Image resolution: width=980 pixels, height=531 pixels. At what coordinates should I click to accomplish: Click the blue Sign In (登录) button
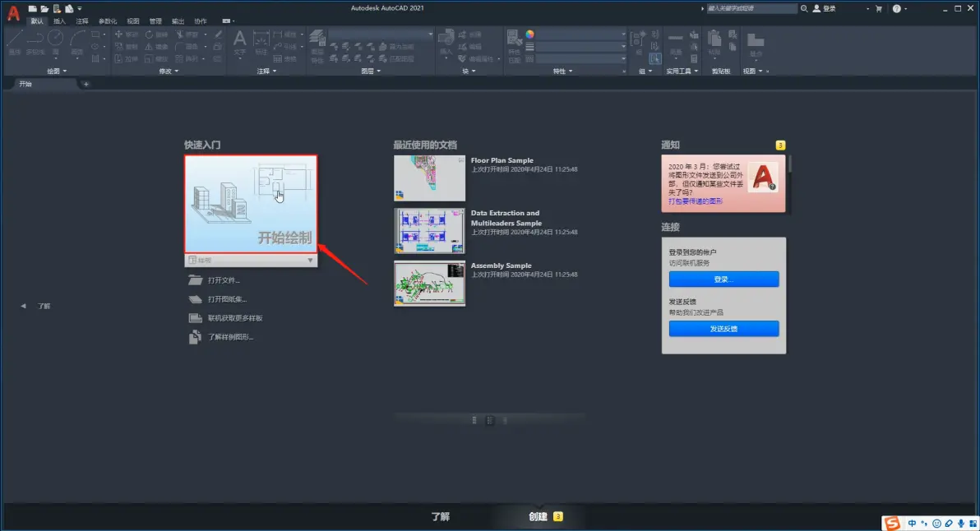[723, 279]
